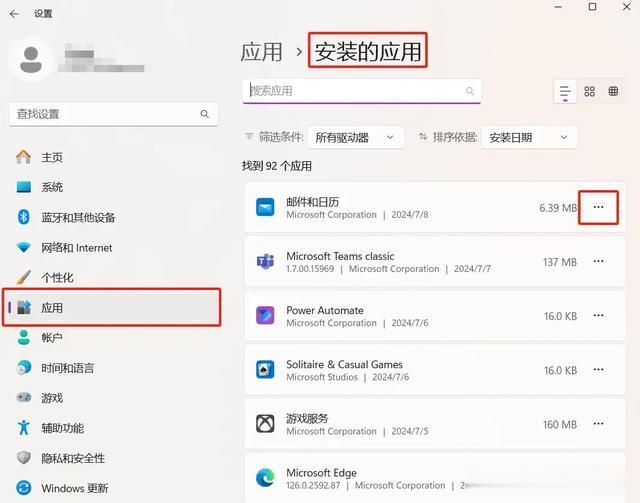This screenshot has width=640, height=503.
Task: Click the Microsoft Teams classic icon
Action: 265,261
